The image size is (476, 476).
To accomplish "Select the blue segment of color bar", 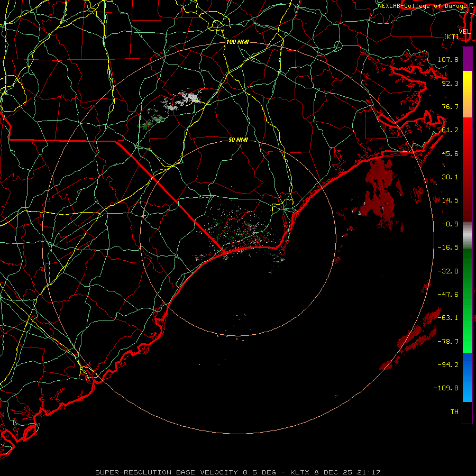I will pyautogui.click(x=467, y=377).
